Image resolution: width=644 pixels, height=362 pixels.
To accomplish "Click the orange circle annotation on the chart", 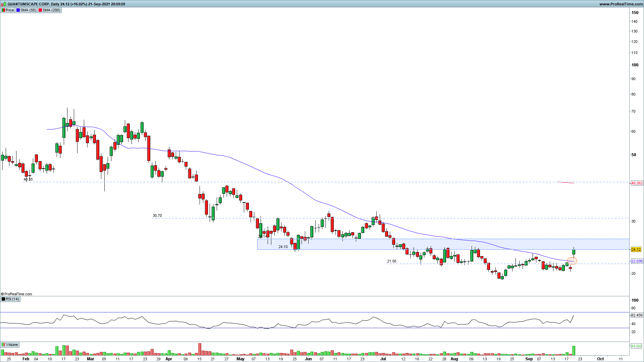I will [572, 260].
